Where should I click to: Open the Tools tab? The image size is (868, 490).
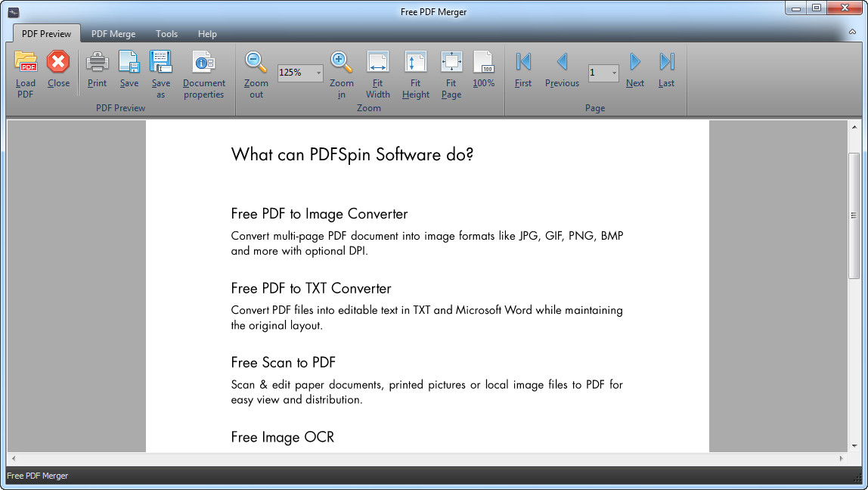tap(166, 34)
